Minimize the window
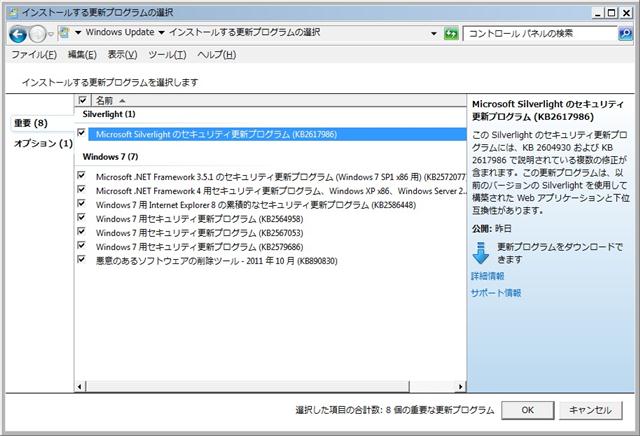The height and width of the screenshot is (436, 640). tap(598, 13)
